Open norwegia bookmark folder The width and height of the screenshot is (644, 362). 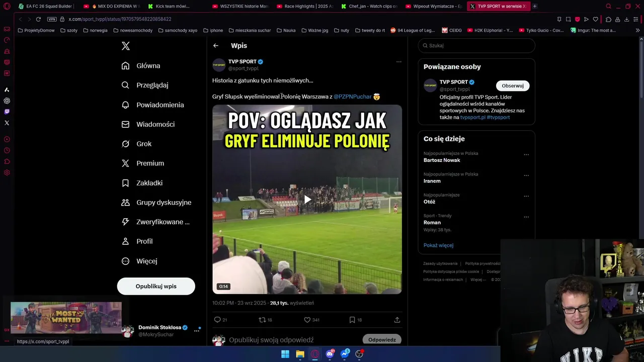(95, 30)
